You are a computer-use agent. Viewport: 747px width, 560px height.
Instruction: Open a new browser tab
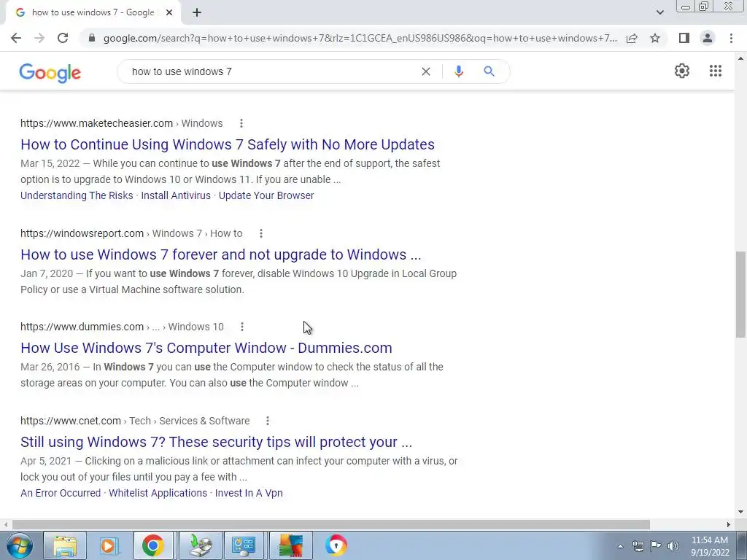[x=197, y=13]
